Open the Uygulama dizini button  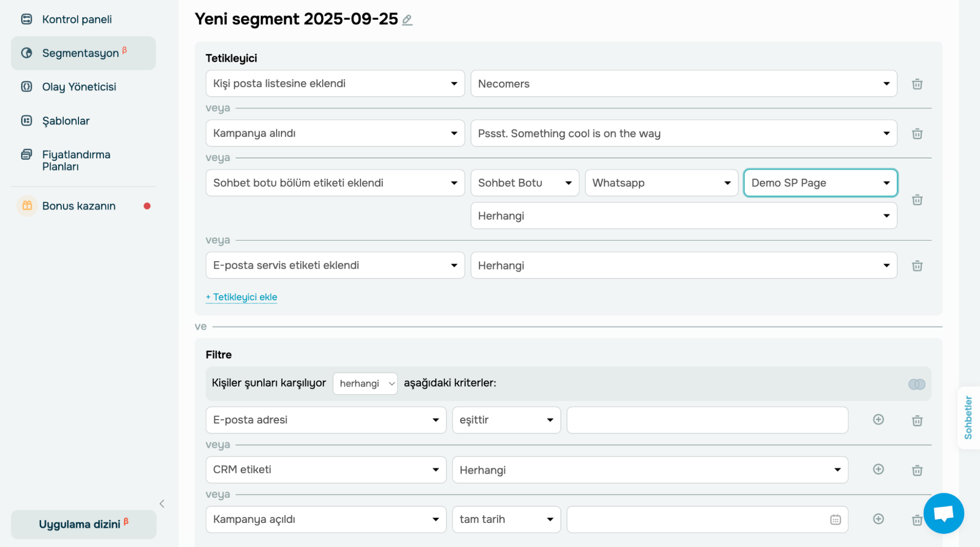83,524
